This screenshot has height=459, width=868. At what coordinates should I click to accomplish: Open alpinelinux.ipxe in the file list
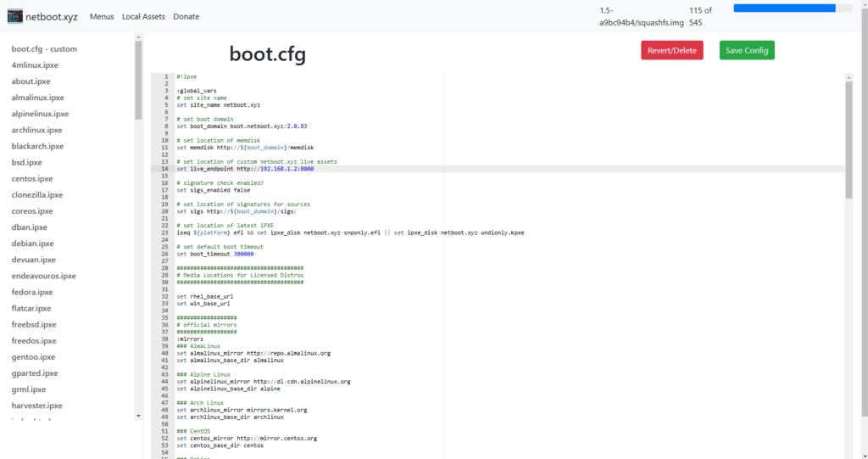pos(40,114)
